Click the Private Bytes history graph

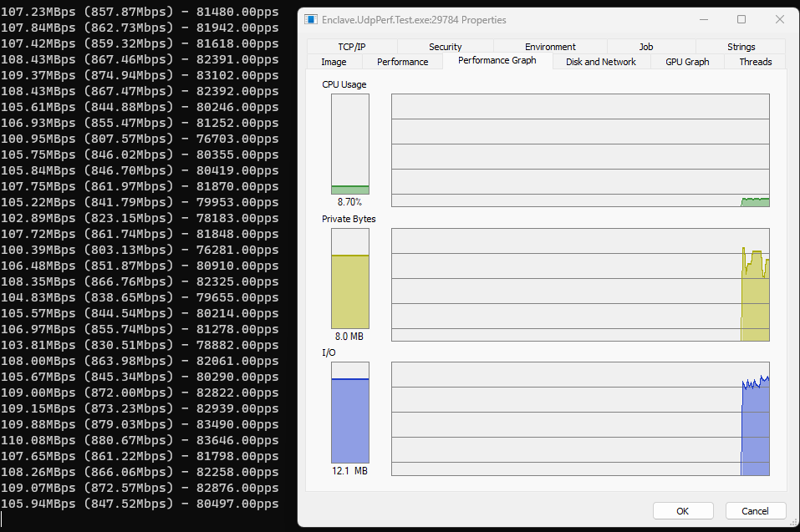(581, 285)
